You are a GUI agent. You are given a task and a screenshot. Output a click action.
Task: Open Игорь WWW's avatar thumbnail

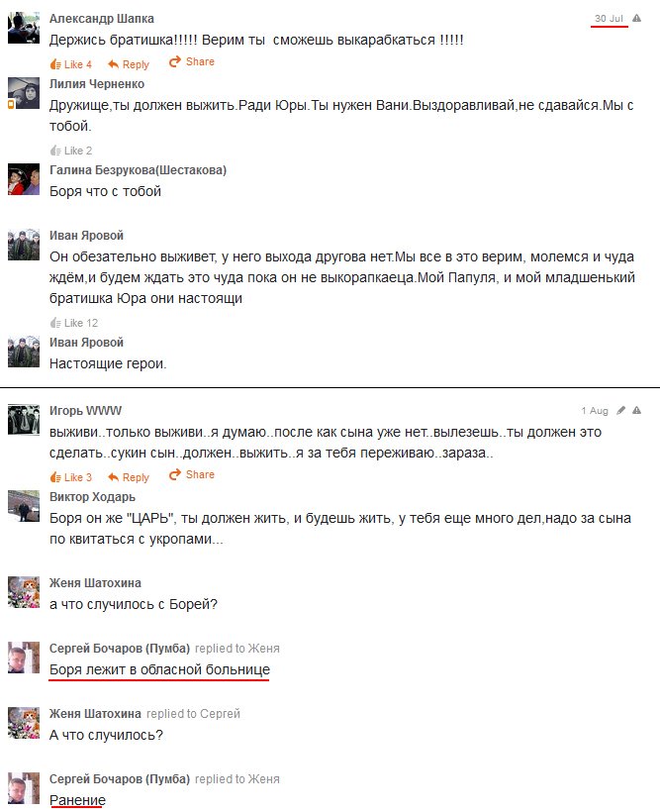24,420
